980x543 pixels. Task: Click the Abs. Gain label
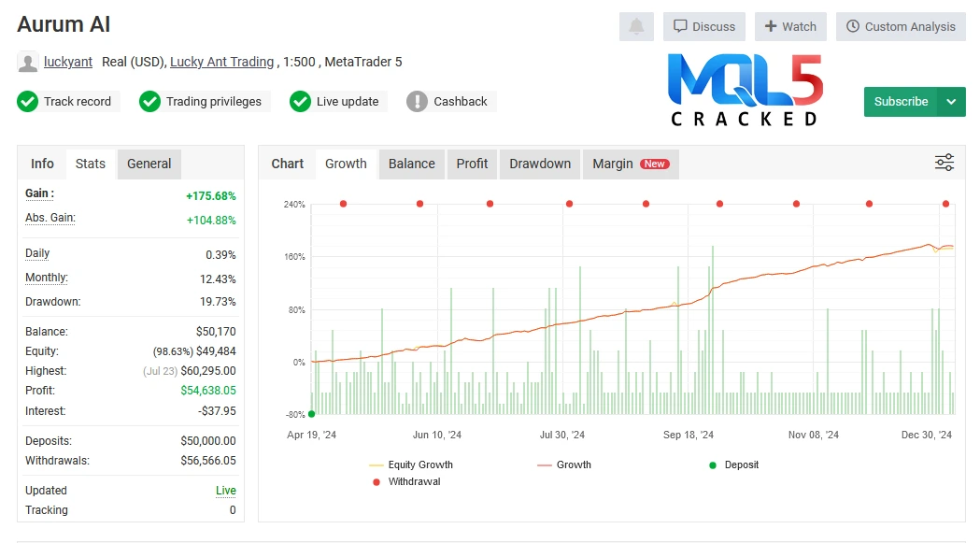(x=50, y=219)
